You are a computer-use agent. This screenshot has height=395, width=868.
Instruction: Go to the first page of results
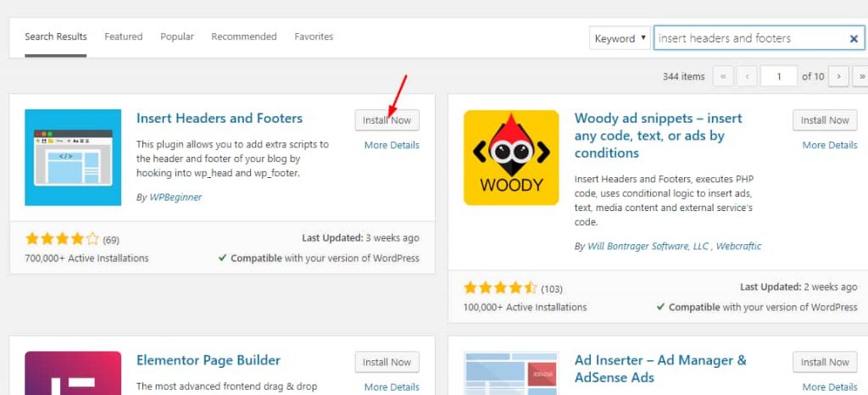(724, 76)
